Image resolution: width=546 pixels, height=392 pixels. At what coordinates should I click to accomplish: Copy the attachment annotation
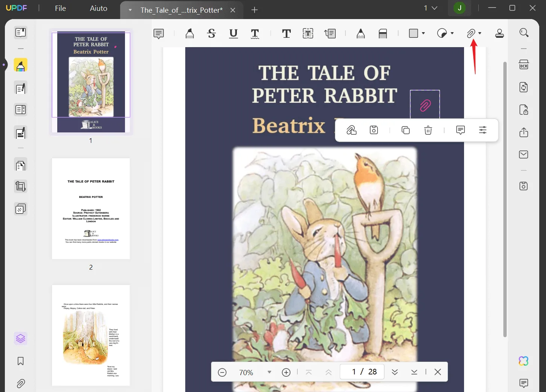tap(406, 130)
